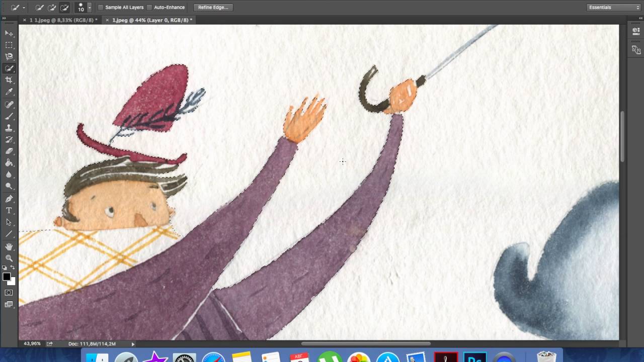
Task: Select the Rectangular Marquee tool
Action: tap(9, 45)
